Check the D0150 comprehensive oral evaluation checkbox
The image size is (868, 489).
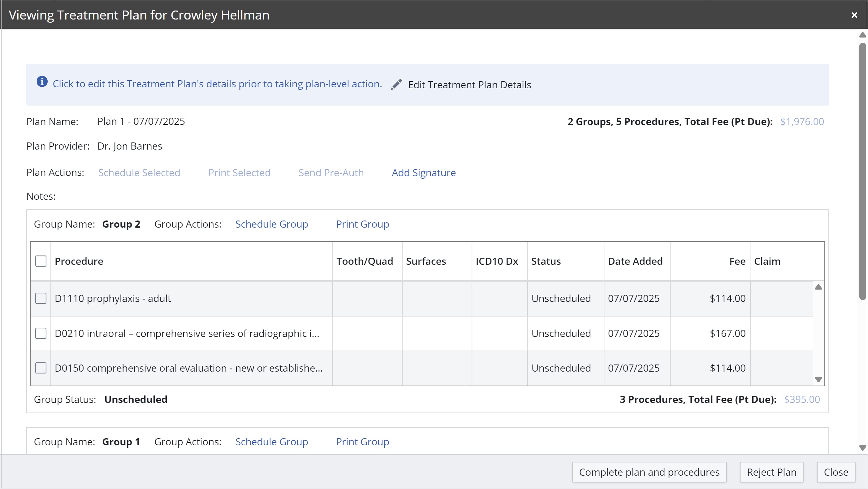(x=41, y=368)
